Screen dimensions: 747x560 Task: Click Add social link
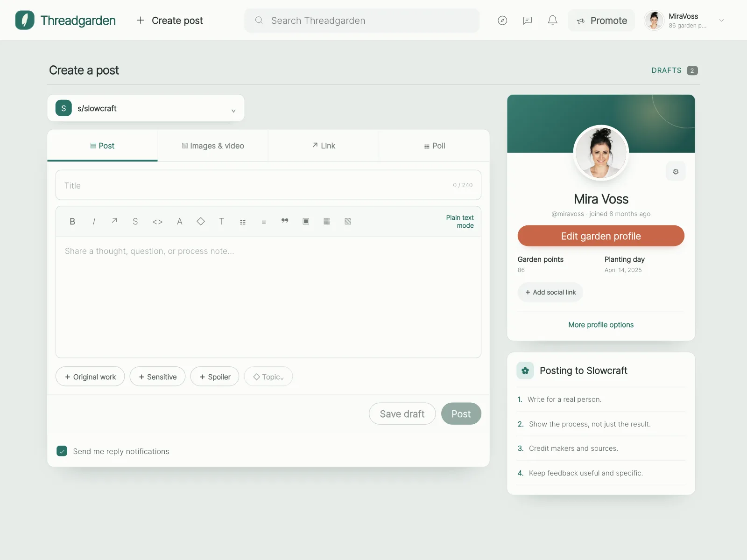click(550, 292)
